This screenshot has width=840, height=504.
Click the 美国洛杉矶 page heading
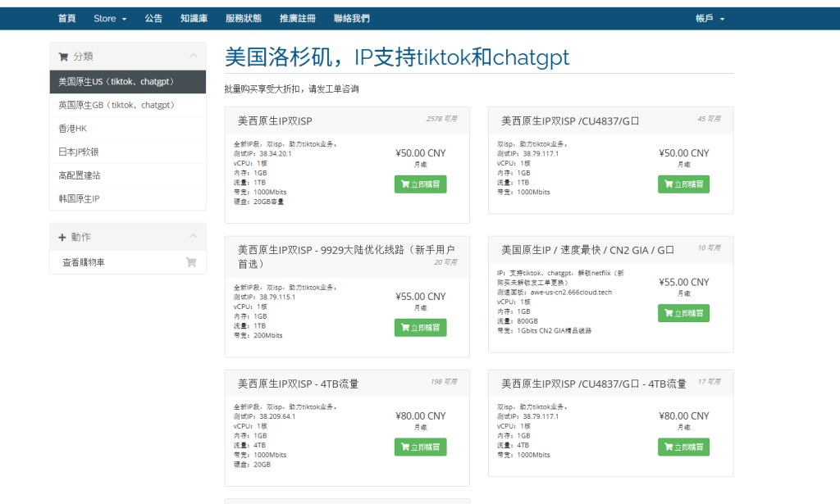coord(397,57)
